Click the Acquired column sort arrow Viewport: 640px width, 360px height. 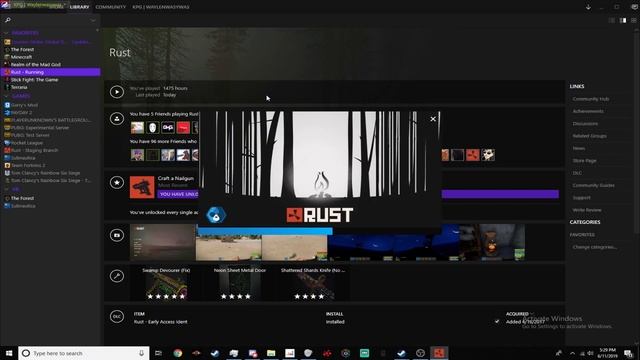[532, 313]
